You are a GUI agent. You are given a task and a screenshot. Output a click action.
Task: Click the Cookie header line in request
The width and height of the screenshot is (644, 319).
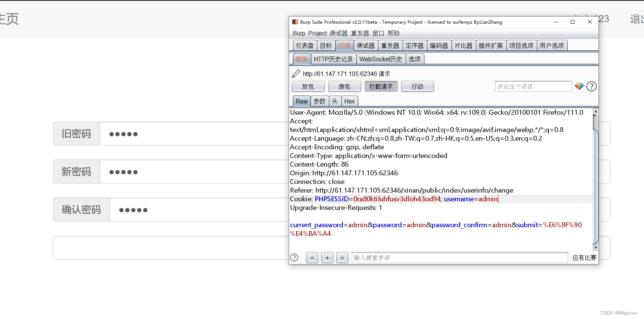tap(394, 199)
